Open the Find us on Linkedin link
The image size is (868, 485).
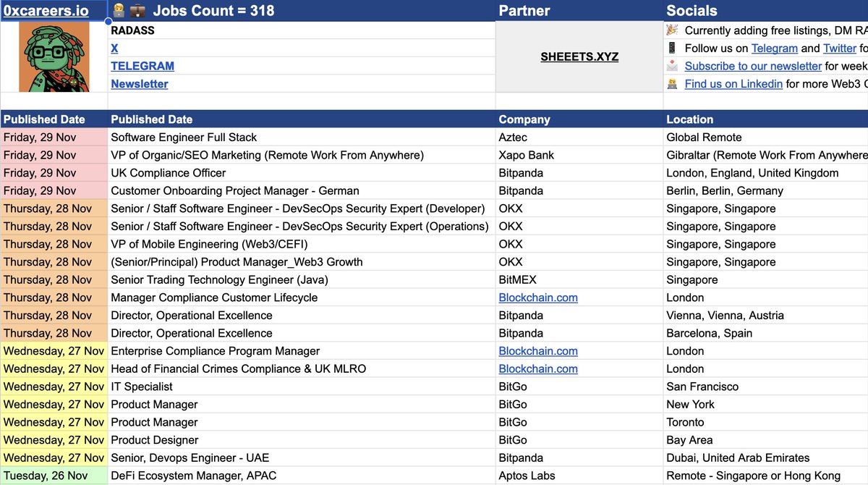click(733, 84)
